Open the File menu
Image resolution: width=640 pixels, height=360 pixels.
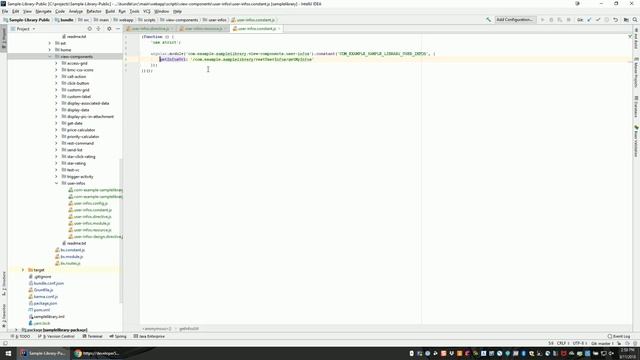[x=5, y=11]
